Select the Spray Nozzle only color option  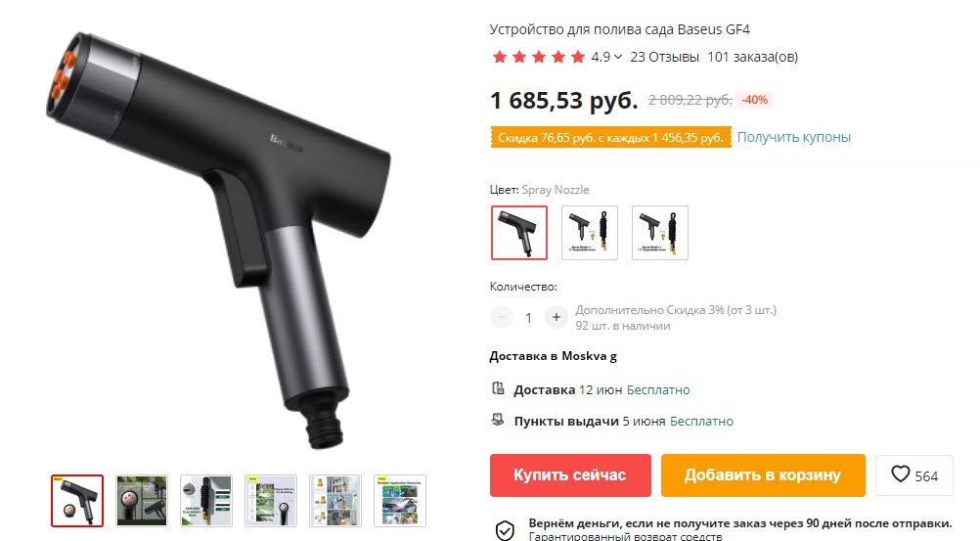518,233
